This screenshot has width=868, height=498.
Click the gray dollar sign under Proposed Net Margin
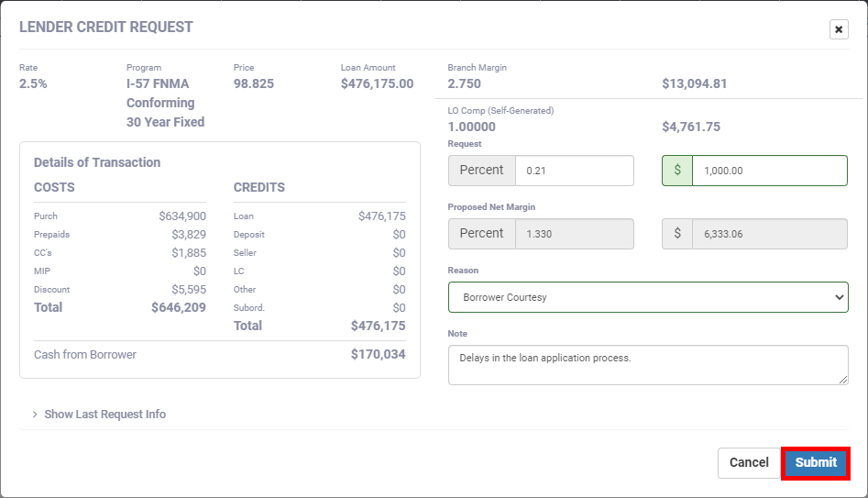point(677,234)
